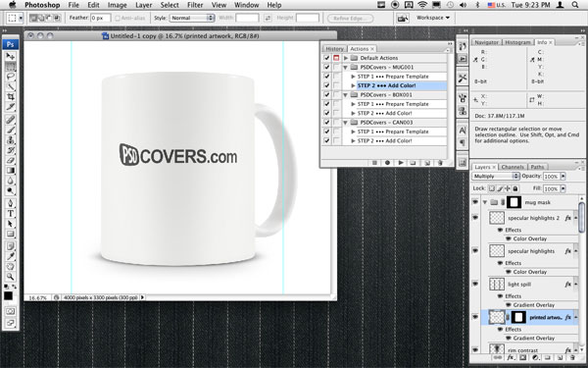Screen dimensions: 588x368
Task: Open the Fill slider arrow
Action: (563, 188)
